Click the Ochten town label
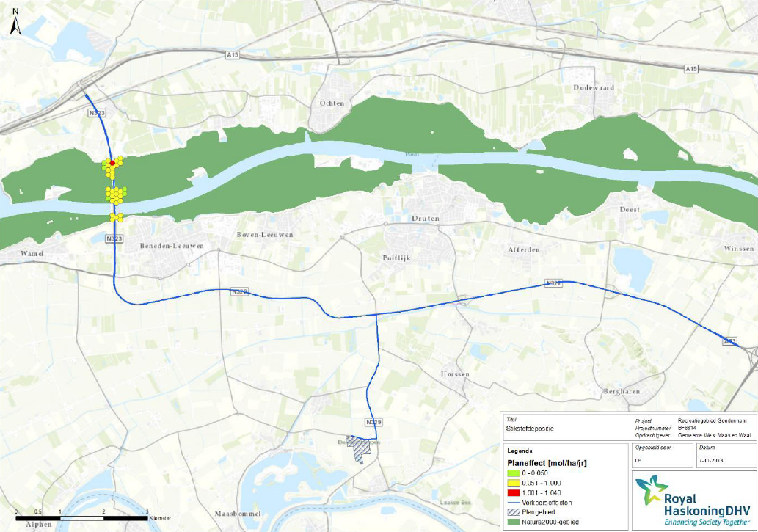Image resolution: width=758 pixels, height=532 pixels. [332, 103]
